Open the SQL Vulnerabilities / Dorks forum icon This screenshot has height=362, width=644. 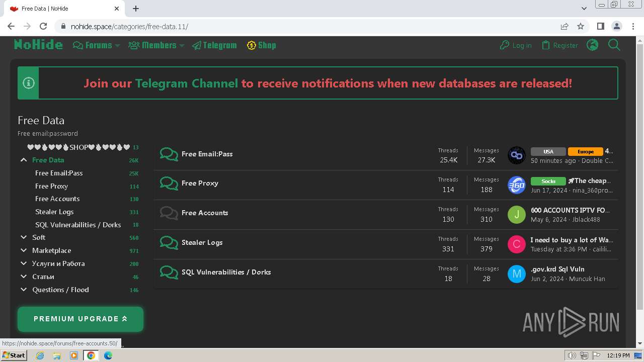tap(169, 273)
